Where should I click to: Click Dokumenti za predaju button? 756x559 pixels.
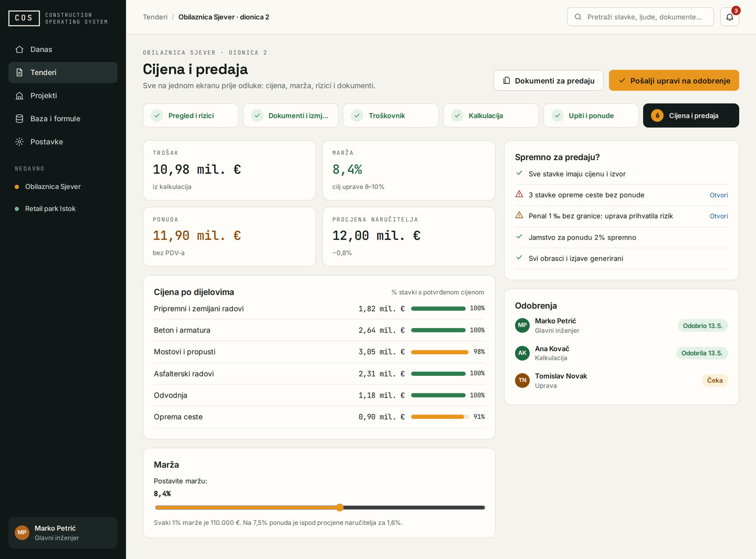pos(549,81)
